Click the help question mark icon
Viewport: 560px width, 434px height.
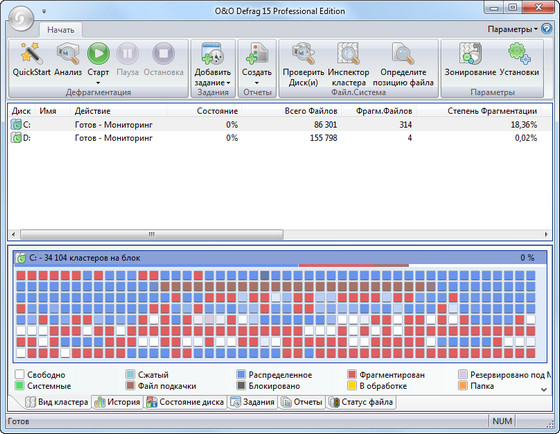546,29
